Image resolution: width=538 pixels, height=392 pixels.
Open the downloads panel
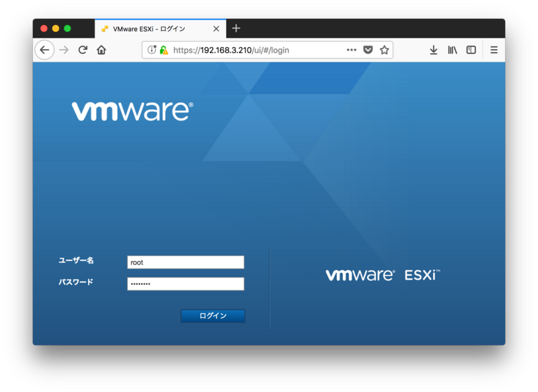(x=434, y=50)
